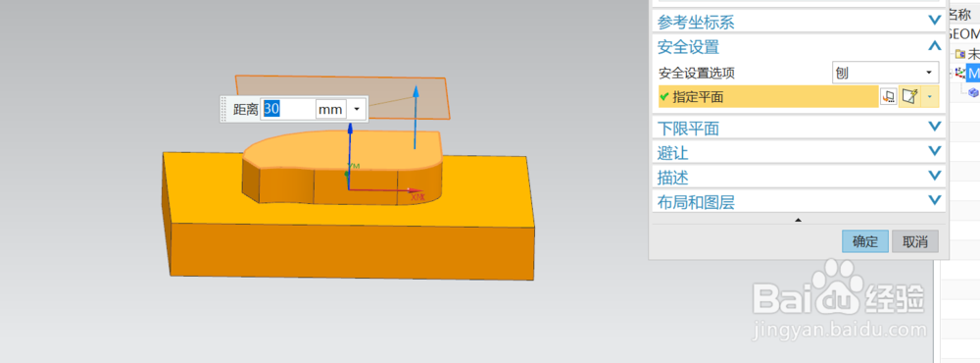Select the 指定平面 selection row
The image size is (980, 363).
(768, 96)
